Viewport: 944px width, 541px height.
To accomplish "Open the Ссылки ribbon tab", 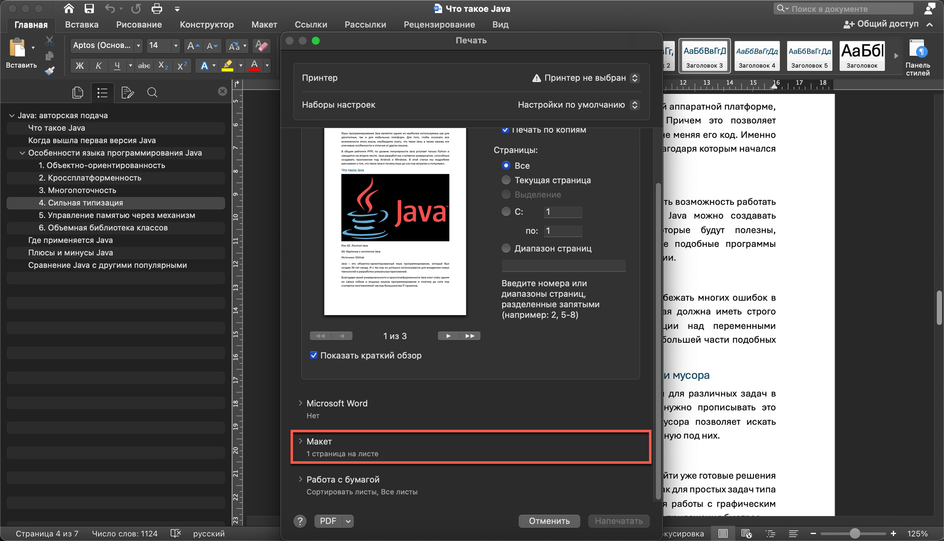I will 311,25.
